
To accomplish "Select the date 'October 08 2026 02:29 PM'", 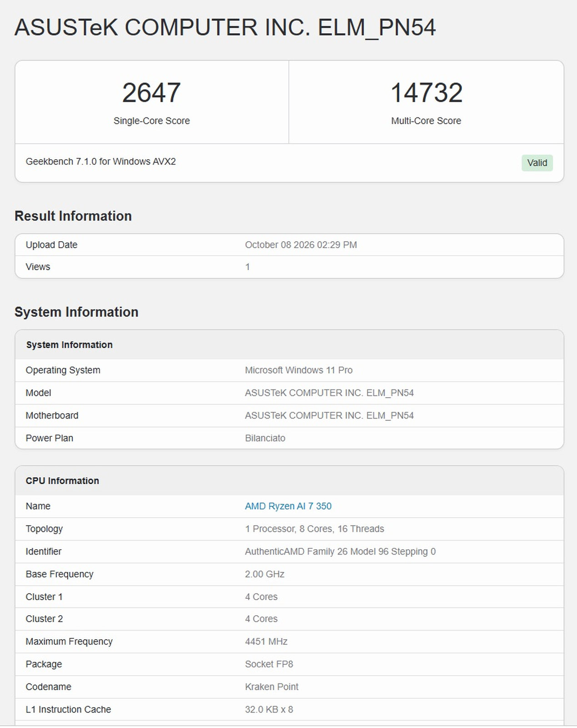I will pos(301,245).
